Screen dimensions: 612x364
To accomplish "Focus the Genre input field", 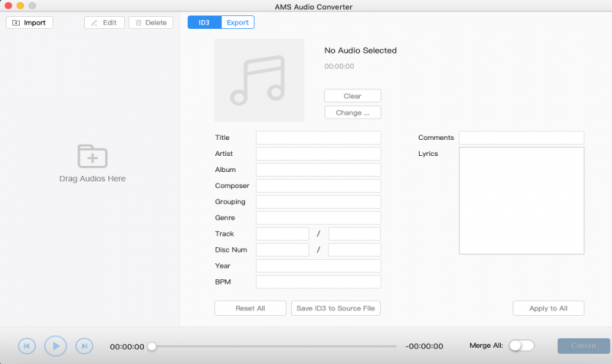I will 318,218.
